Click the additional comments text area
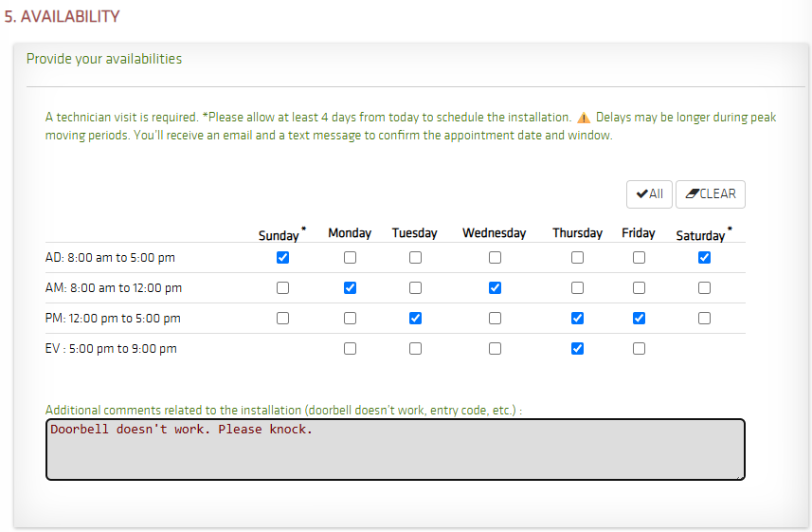The width and height of the screenshot is (812, 532). [x=396, y=449]
